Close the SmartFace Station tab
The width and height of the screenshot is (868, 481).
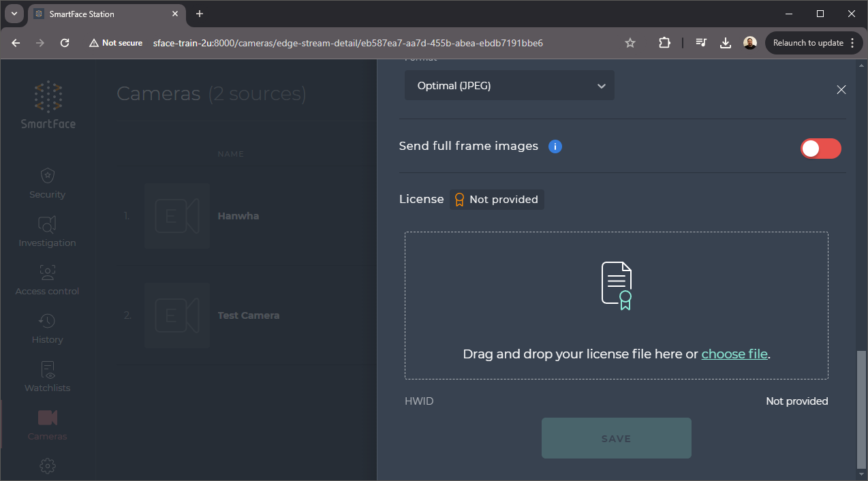pos(175,14)
